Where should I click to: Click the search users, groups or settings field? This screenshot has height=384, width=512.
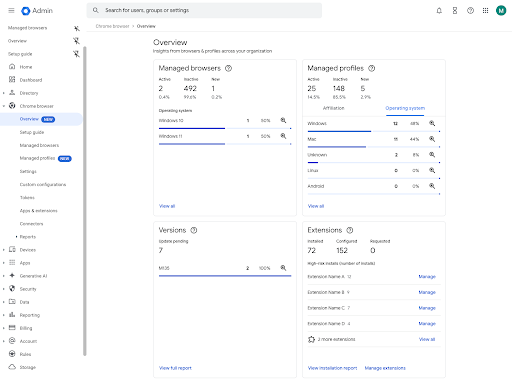point(204,11)
